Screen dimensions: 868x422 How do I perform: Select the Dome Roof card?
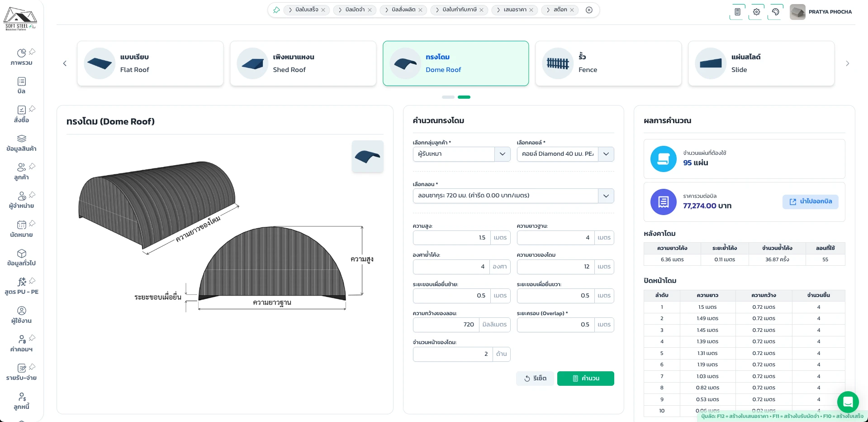point(455,63)
